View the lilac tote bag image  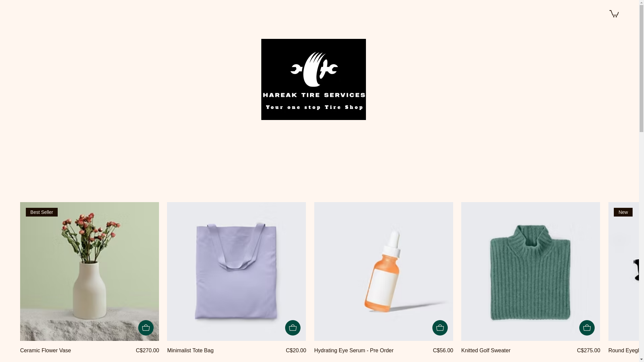pyautogui.click(x=236, y=271)
